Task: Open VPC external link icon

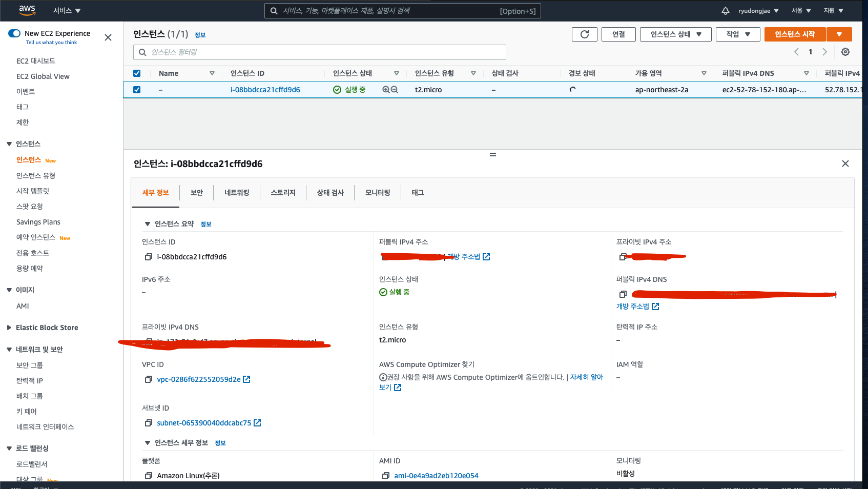Action: coord(246,379)
